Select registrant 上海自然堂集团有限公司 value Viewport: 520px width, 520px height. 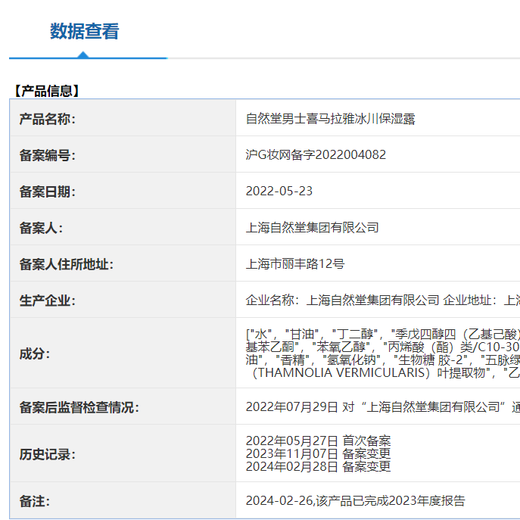[312, 228]
